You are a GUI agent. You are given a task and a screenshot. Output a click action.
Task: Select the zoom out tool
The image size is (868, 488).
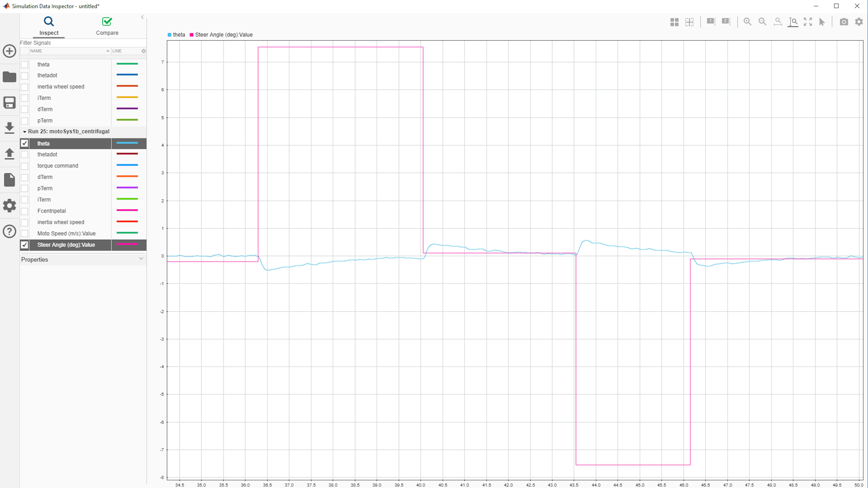point(763,22)
